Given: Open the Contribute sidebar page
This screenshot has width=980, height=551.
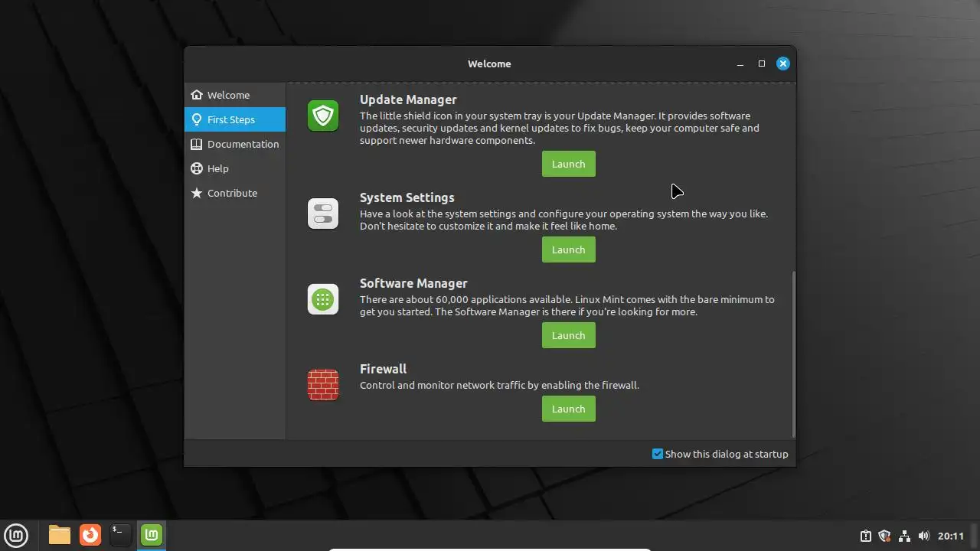Looking at the screenshot, I should point(235,193).
